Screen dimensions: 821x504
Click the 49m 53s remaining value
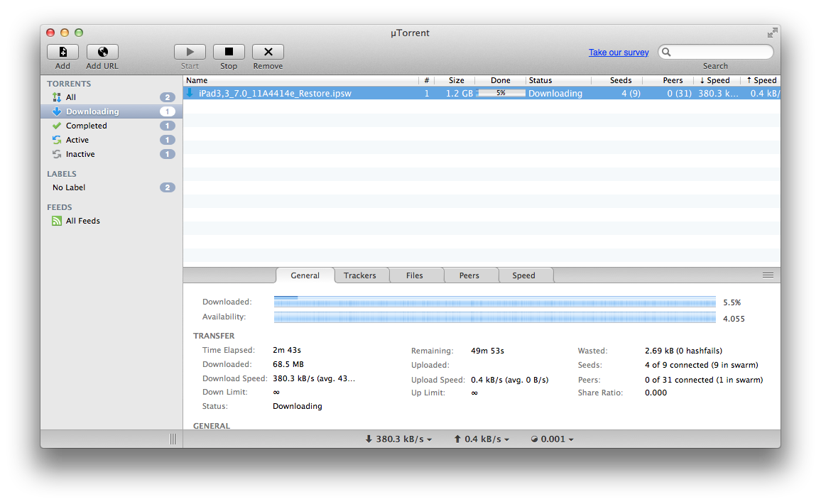coord(487,351)
